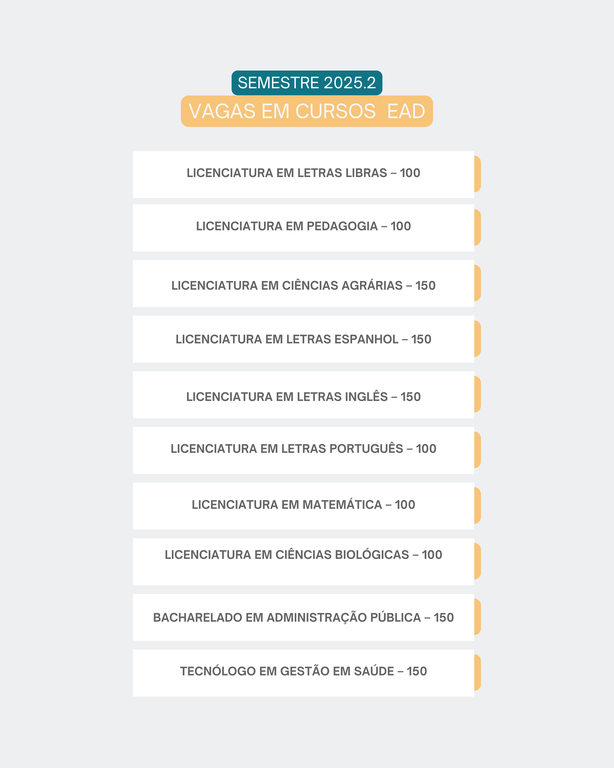The height and width of the screenshot is (768, 614).
Task: Click orange tab beside Letras Libras row
Action: [477, 174]
